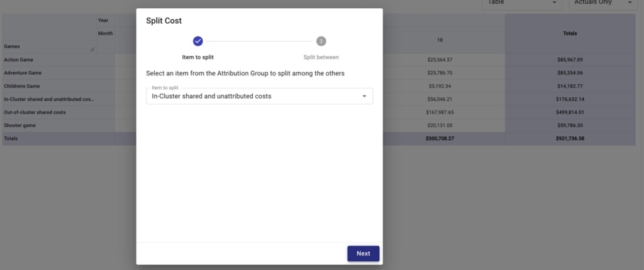
Task: Click the $921,736.38 grand total cell
Action: (570, 139)
